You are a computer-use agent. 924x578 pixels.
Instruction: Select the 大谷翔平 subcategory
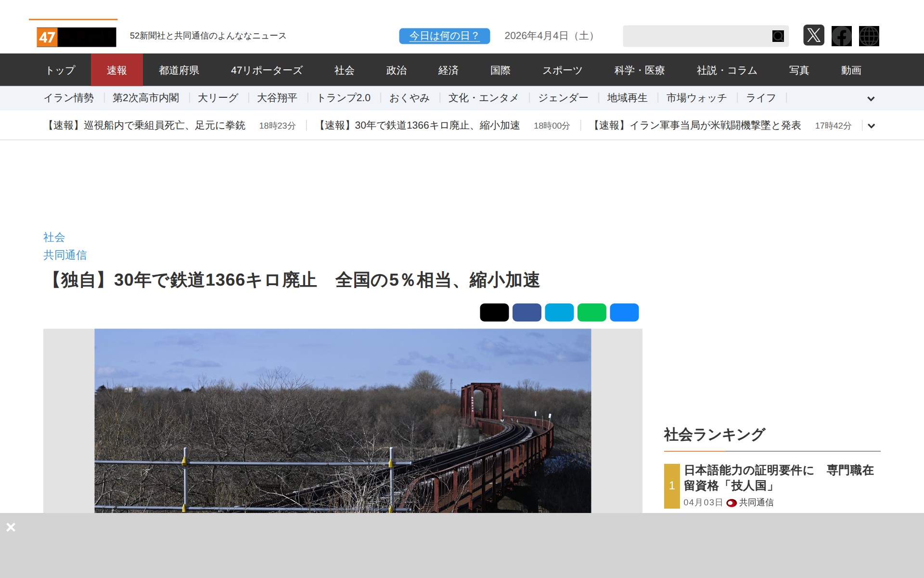coord(277,98)
